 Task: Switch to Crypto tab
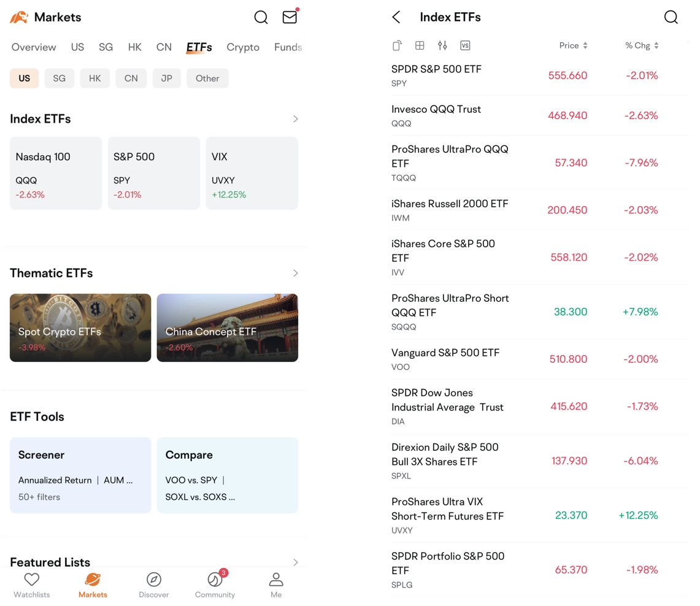coord(243,47)
